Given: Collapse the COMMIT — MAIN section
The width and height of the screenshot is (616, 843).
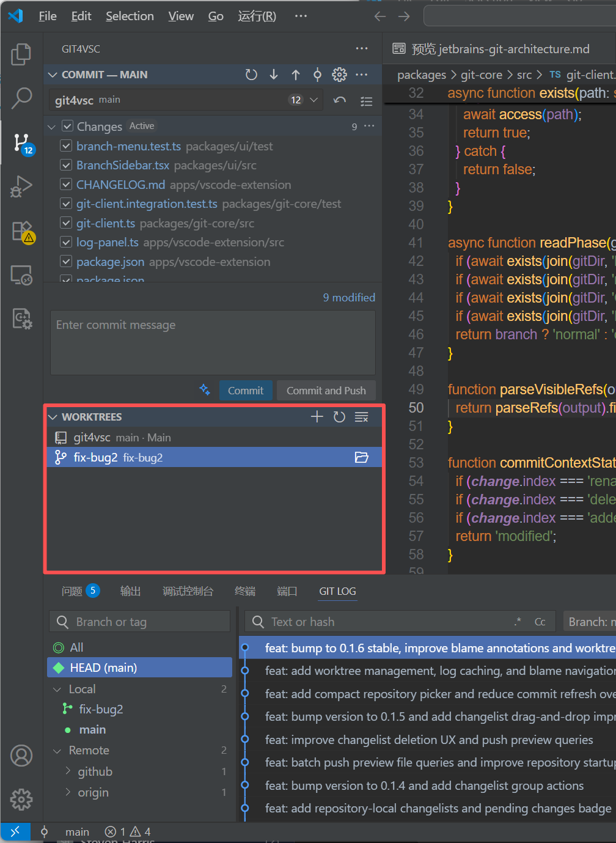Looking at the screenshot, I should (x=53, y=75).
